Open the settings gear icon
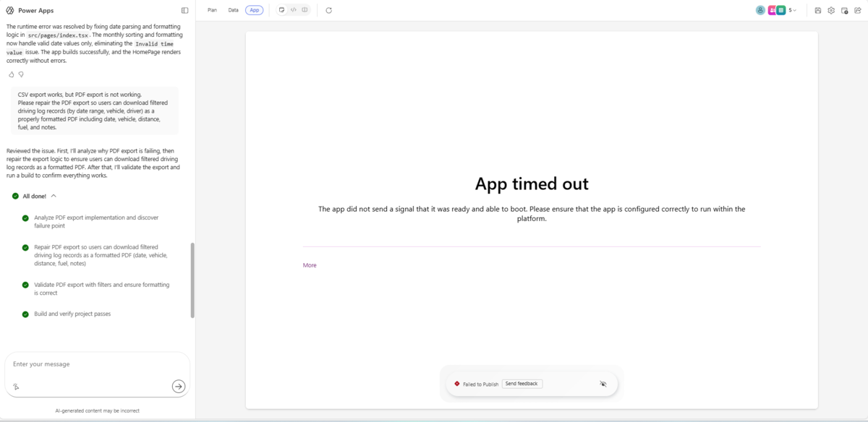The image size is (868, 422). coord(831,11)
